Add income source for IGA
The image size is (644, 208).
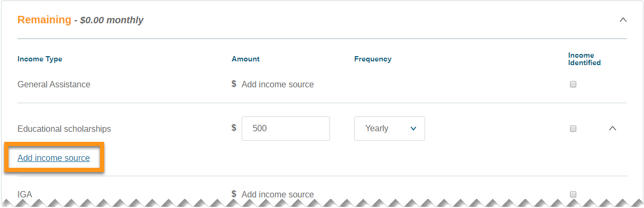278,194
